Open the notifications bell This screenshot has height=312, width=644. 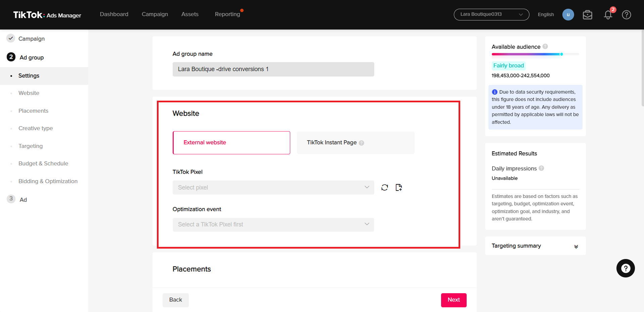(x=607, y=14)
